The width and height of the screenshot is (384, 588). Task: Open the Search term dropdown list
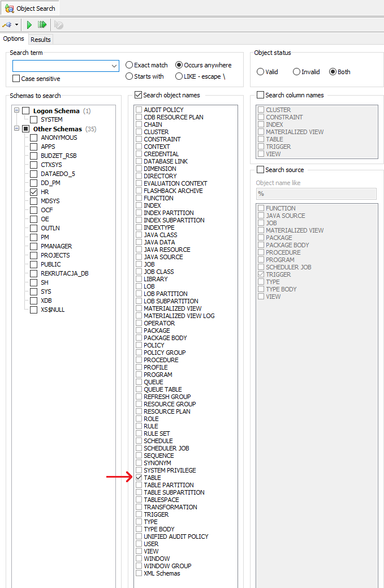coord(114,66)
